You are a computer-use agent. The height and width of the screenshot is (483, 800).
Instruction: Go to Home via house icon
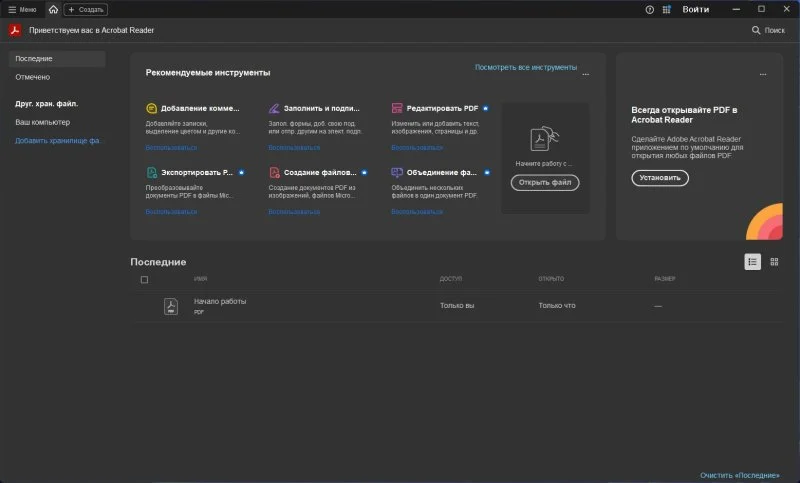(53, 9)
